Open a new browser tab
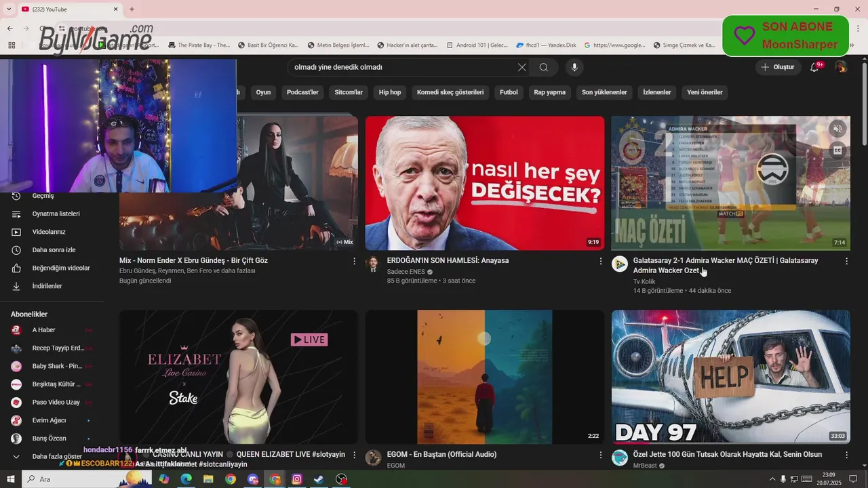 (x=132, y=9)
